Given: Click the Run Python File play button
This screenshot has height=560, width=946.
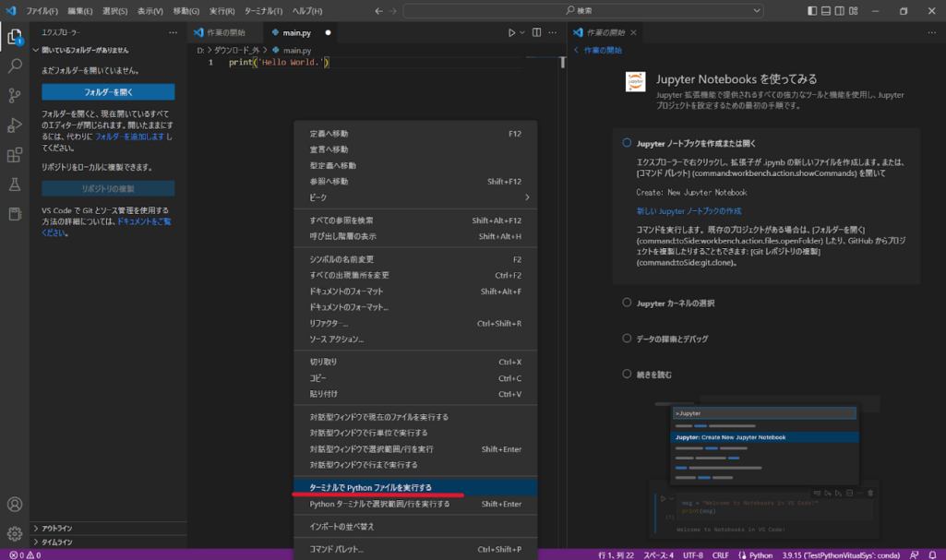Looking at the screenshot, I should point(511,32).
